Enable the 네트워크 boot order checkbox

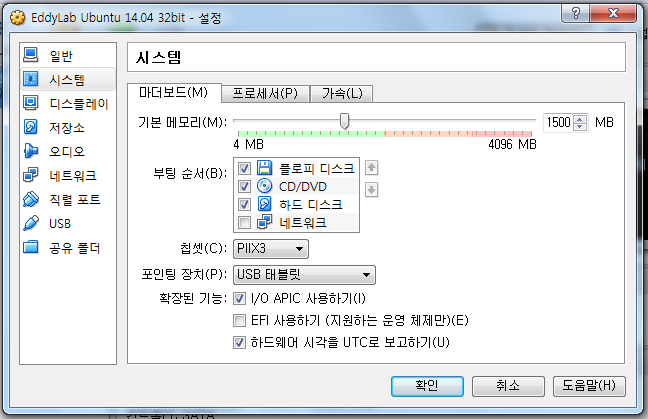pyautogui.click(x=244, y=223)
